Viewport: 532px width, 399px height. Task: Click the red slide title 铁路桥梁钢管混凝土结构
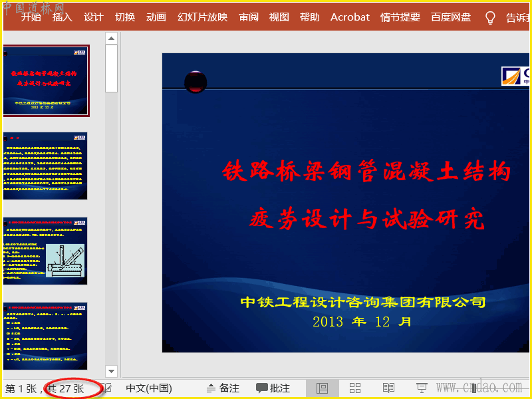coord(366,171)
